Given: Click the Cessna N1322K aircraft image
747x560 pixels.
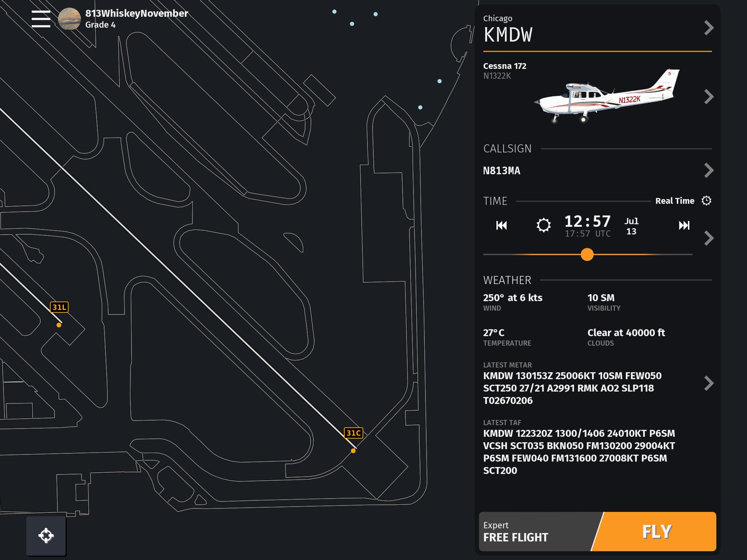Looking at the screenshot, I should point(607,96).
